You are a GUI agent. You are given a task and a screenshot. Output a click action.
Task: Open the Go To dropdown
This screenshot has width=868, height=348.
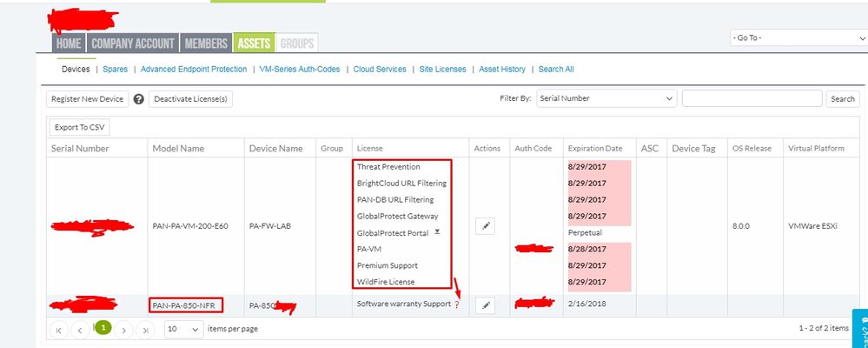point(798,37)
